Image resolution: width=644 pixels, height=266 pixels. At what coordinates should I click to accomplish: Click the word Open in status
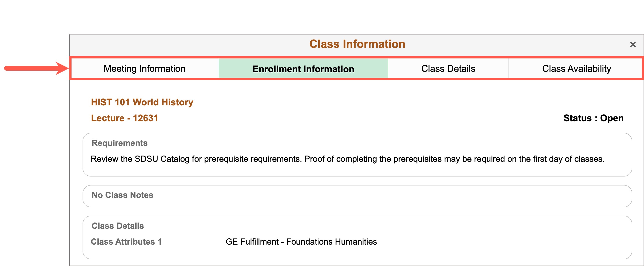point(612,118)
